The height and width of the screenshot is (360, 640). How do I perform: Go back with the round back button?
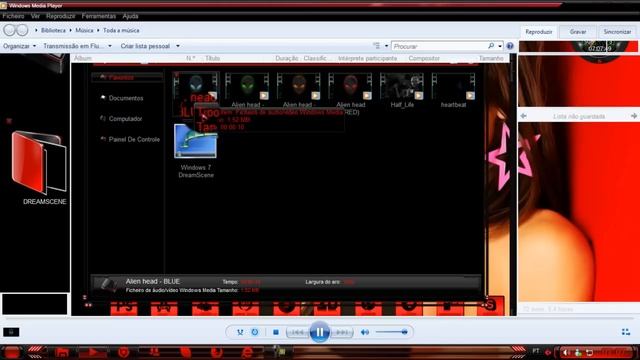9,30
